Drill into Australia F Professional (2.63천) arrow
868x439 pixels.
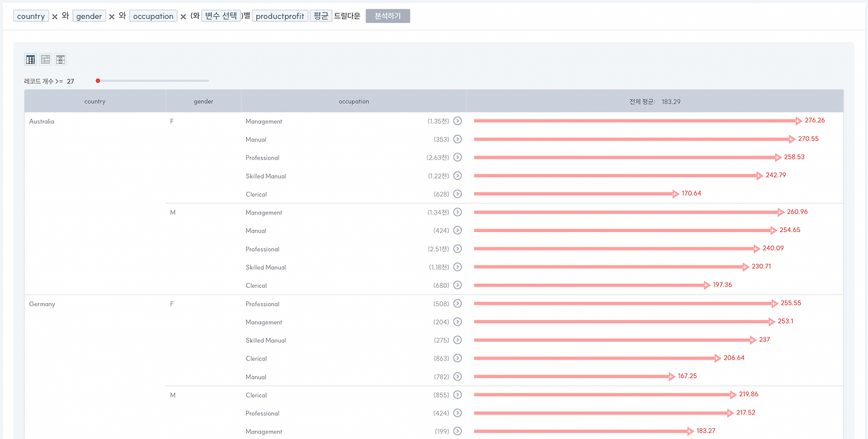457,157
